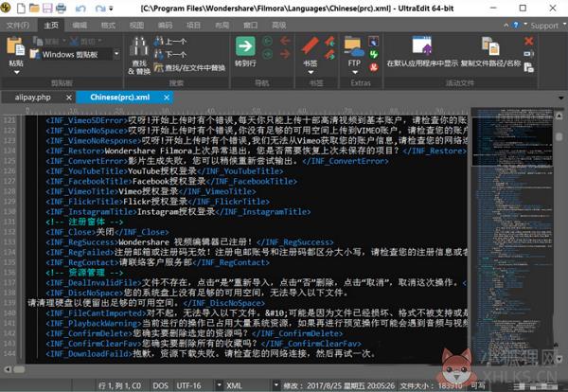
Task: Switch to the 项目 ribbon tab
Action: click(193, 25)
